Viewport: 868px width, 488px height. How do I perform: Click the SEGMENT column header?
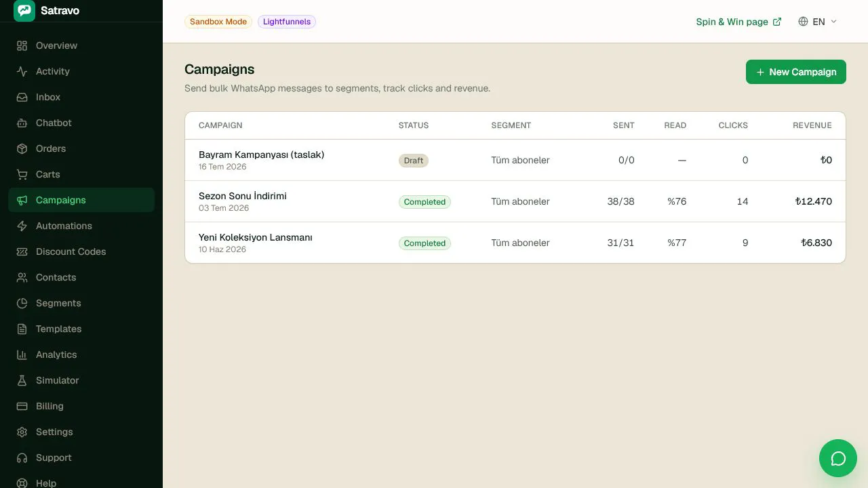511,125
